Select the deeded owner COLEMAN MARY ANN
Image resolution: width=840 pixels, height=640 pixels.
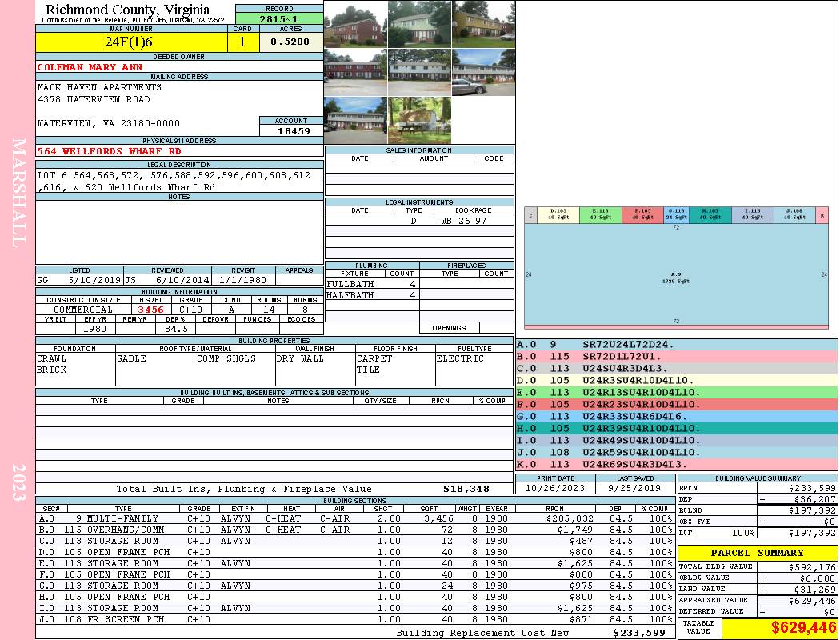[90, 67]
